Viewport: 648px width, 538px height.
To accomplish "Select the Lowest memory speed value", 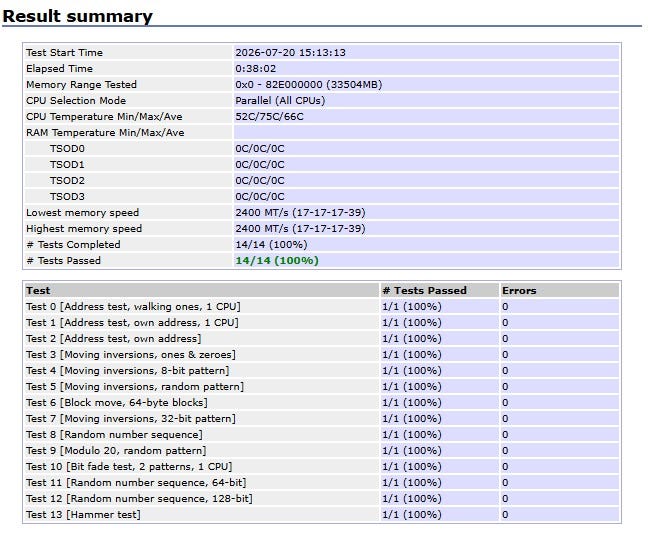I will 300,212.
